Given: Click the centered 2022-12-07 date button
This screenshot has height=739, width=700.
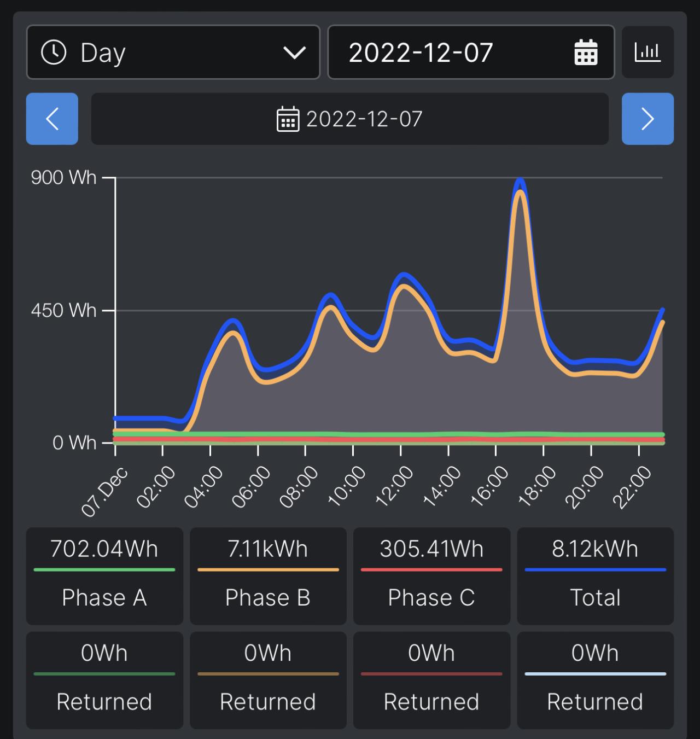Looking at the screenshot, I should point(349,119).
